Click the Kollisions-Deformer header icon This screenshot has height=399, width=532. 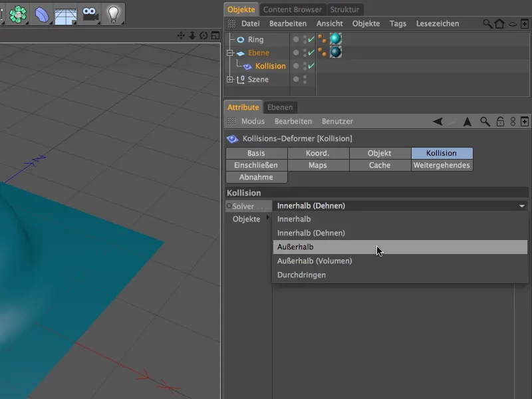(232, 138)
